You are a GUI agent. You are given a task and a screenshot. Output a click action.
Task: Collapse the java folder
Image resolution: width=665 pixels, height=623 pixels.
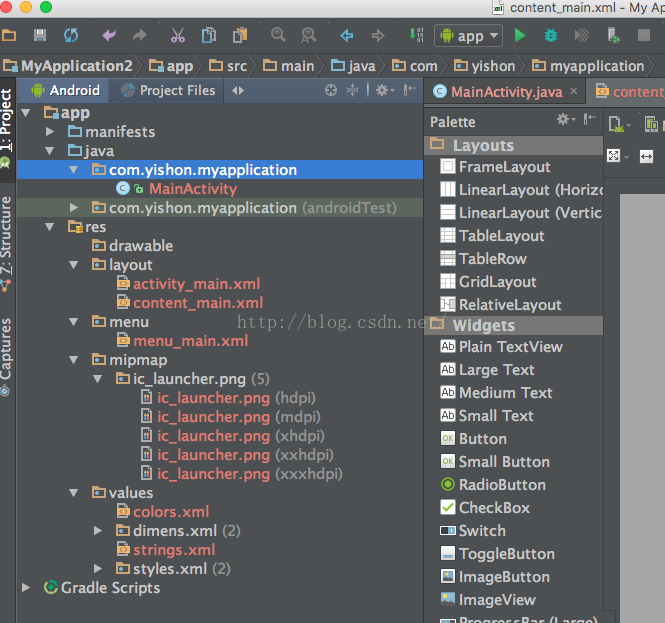click(50, 151)
